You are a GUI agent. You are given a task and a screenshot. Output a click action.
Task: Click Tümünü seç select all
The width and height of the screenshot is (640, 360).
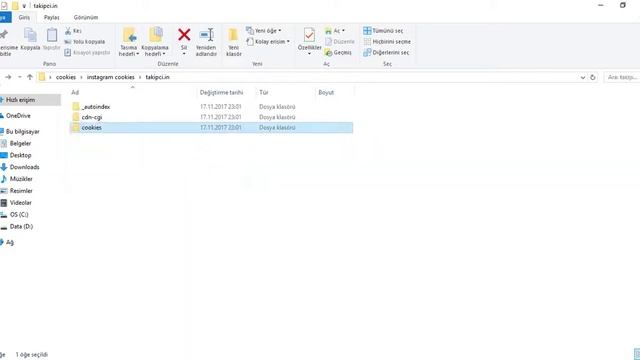[383, 31]
